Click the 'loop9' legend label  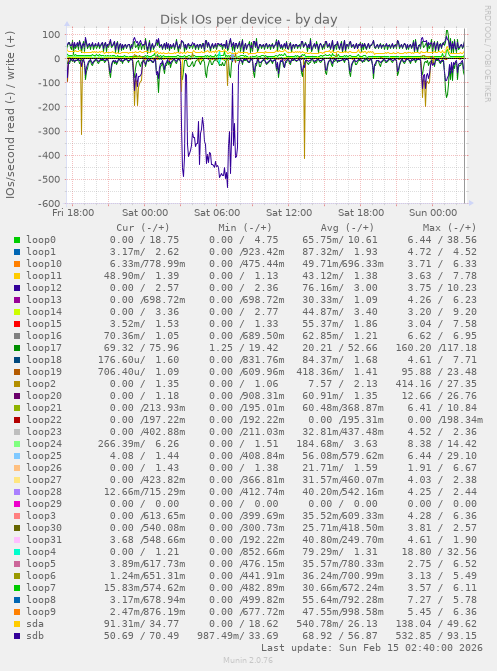41,612
